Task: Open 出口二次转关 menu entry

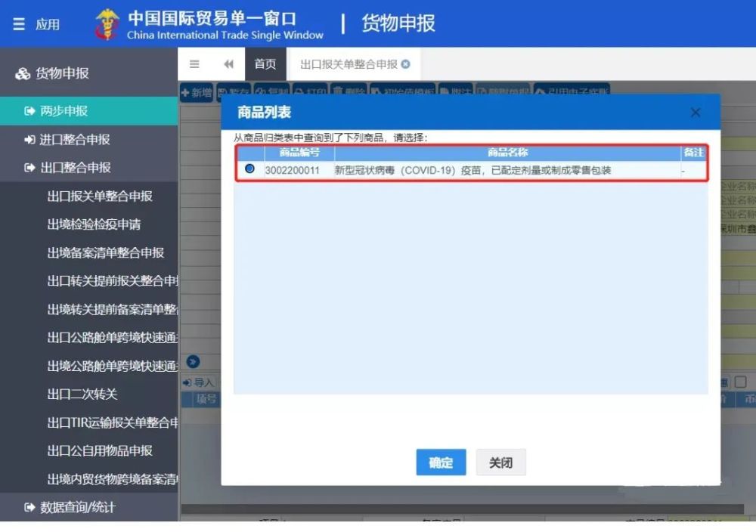Action: [x=82, y=394]
